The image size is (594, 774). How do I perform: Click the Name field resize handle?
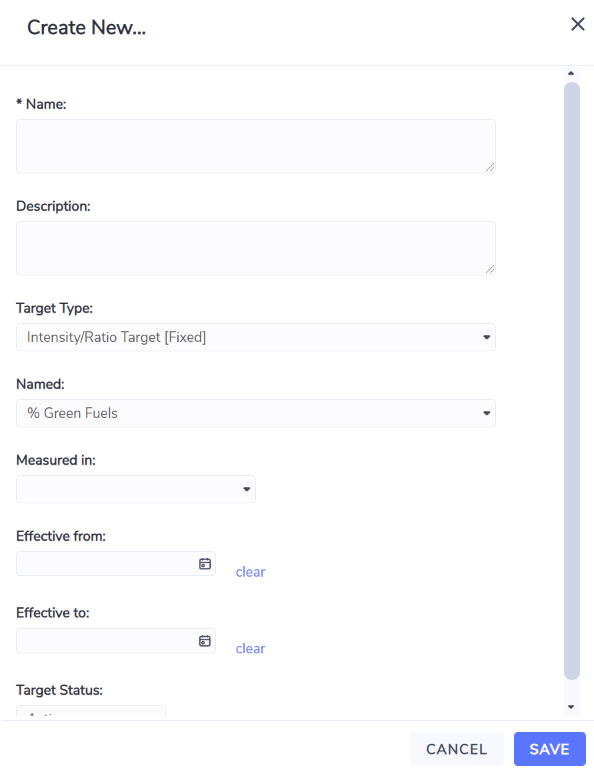tap(490, 168)
